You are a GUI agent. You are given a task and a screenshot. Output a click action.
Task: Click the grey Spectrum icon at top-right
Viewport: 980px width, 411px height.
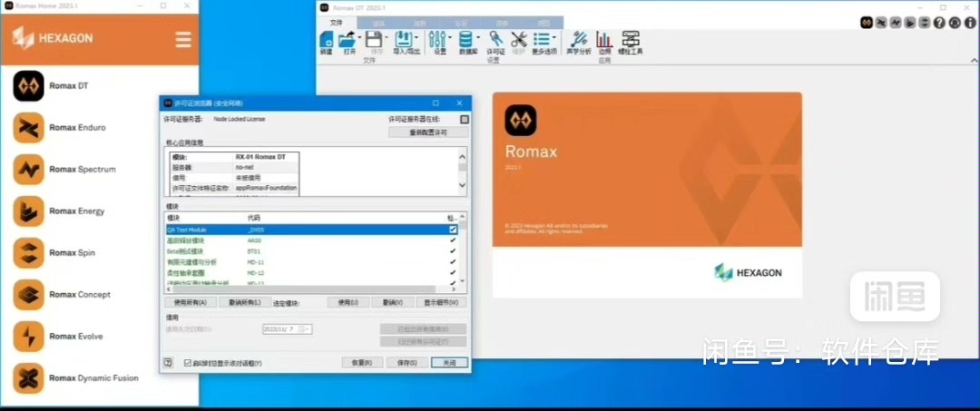pos(897,23)
